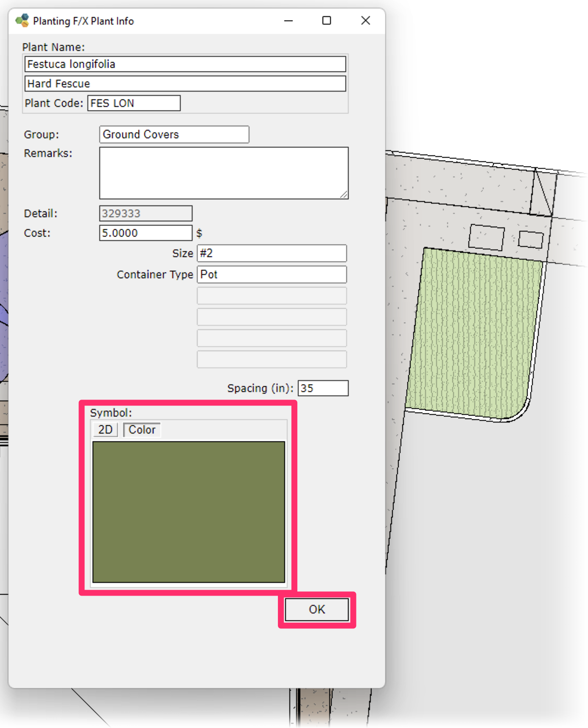Click the olive green symbol color swatch
The image size is (588, 728).
coord(189,512)
